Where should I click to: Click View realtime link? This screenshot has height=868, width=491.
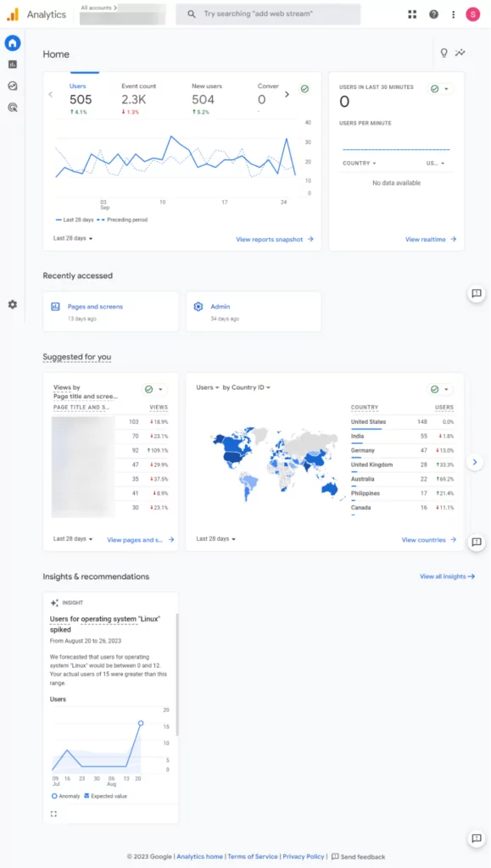[x=431, y=239]
